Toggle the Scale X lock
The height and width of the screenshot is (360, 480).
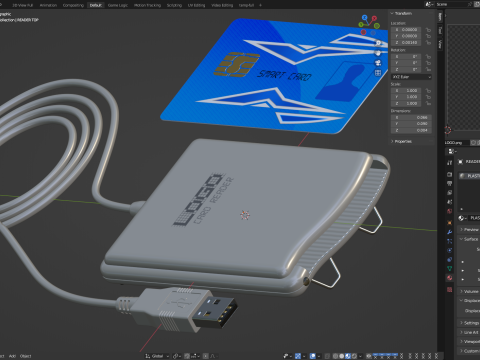428,91
